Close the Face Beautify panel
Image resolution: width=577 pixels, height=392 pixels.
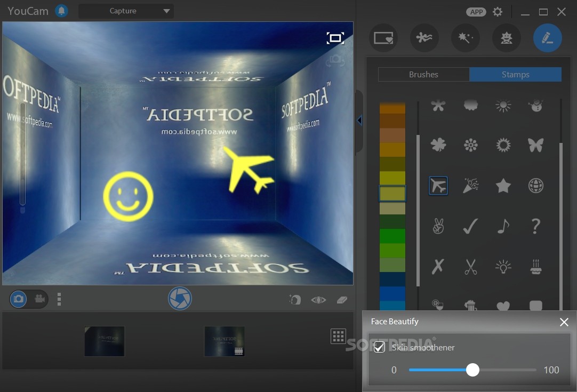pyautogui.click(x=564, y=322)
